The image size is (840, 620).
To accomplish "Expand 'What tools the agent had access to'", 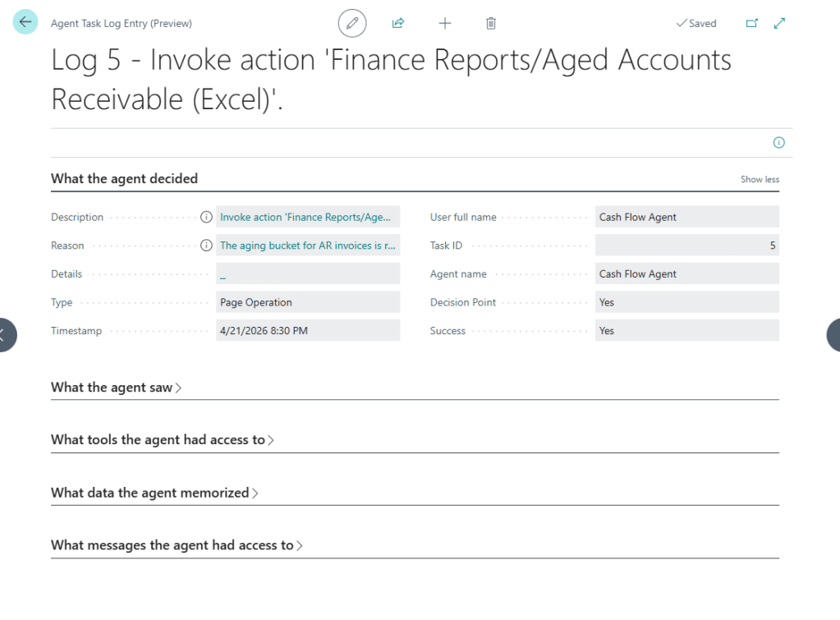I will click(162, 440).
